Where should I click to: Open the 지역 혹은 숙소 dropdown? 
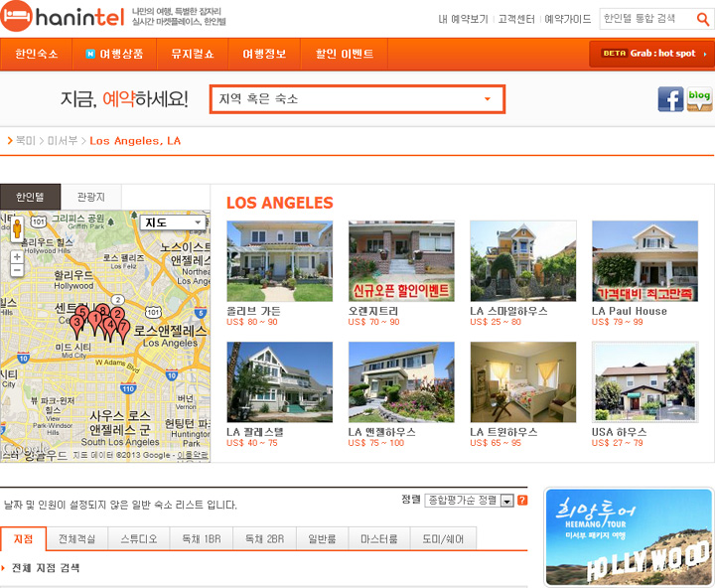click(357, 99)
